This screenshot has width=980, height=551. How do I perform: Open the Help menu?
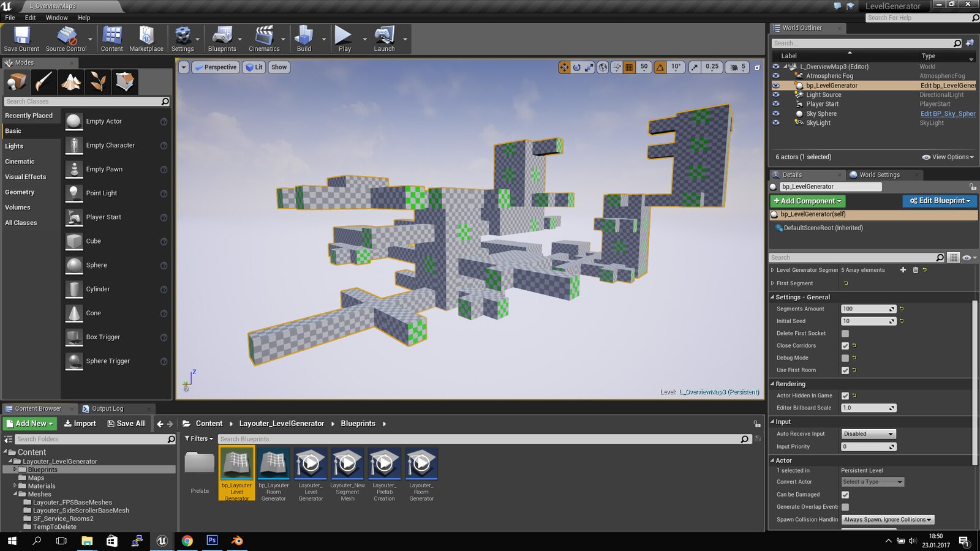[x=84, y=18]
